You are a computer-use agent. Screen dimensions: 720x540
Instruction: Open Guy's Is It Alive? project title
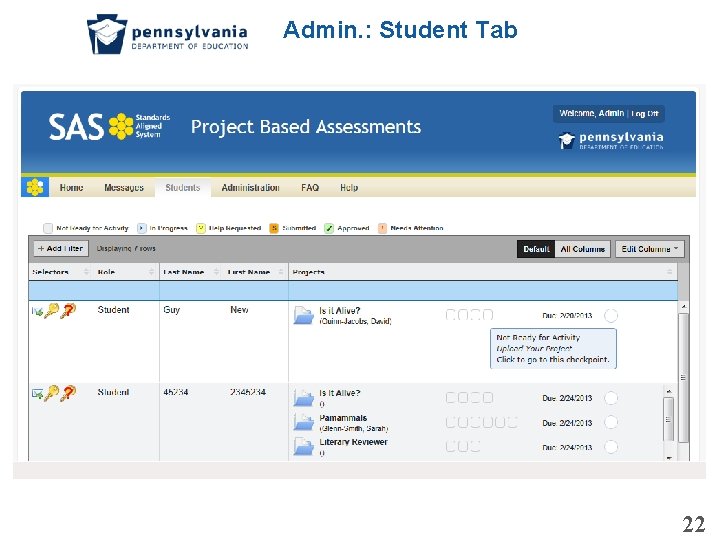340,311
